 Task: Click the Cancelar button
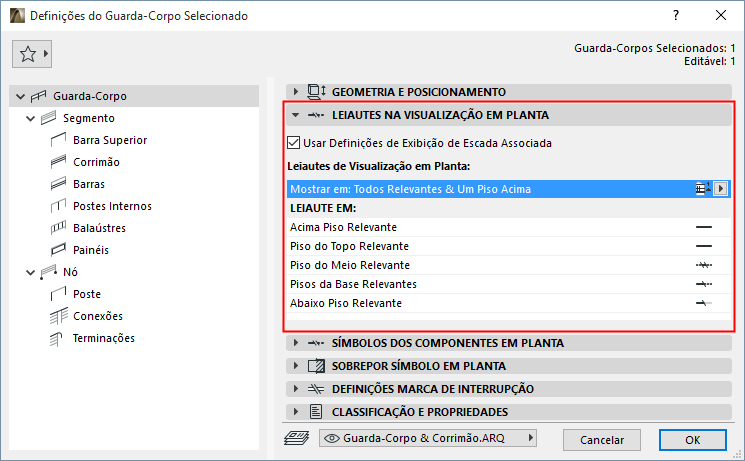point(601,439)
